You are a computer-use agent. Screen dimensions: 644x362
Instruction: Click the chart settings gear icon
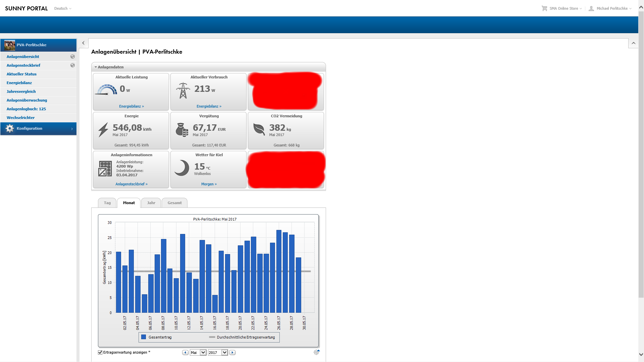point(316,352)
